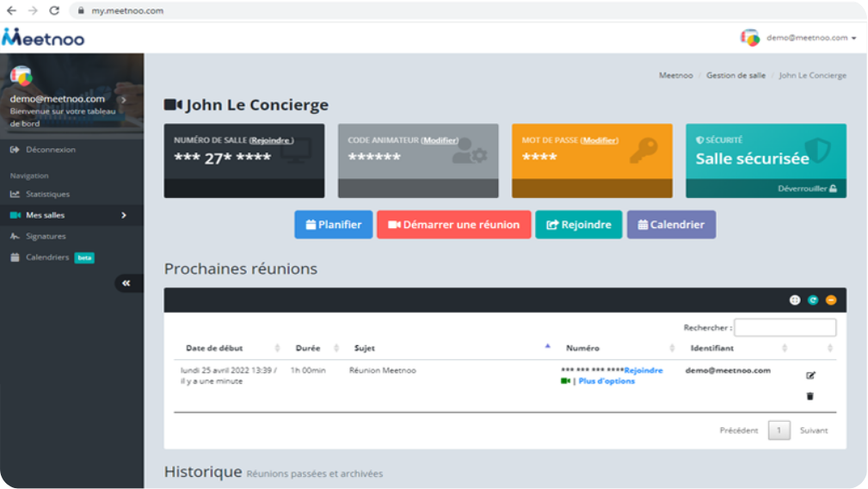Reload the page with refresh icon

[54, 10]
